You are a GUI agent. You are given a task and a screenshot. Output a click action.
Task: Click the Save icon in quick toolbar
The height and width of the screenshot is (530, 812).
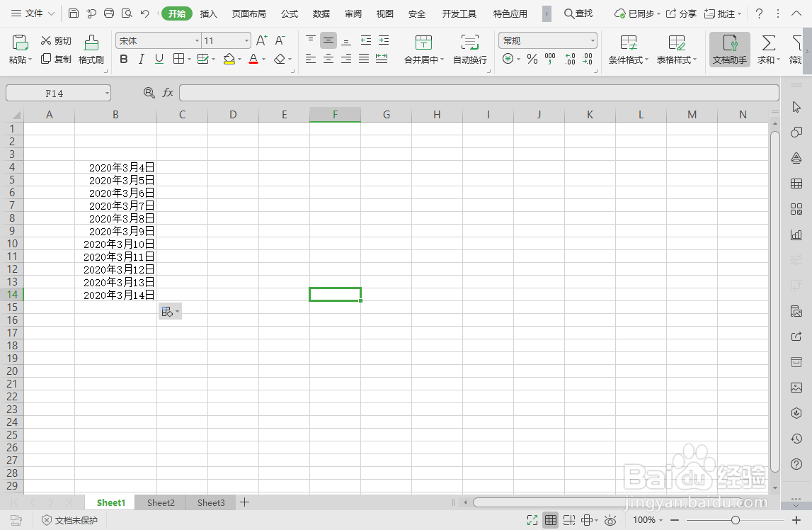click(74, 13)
